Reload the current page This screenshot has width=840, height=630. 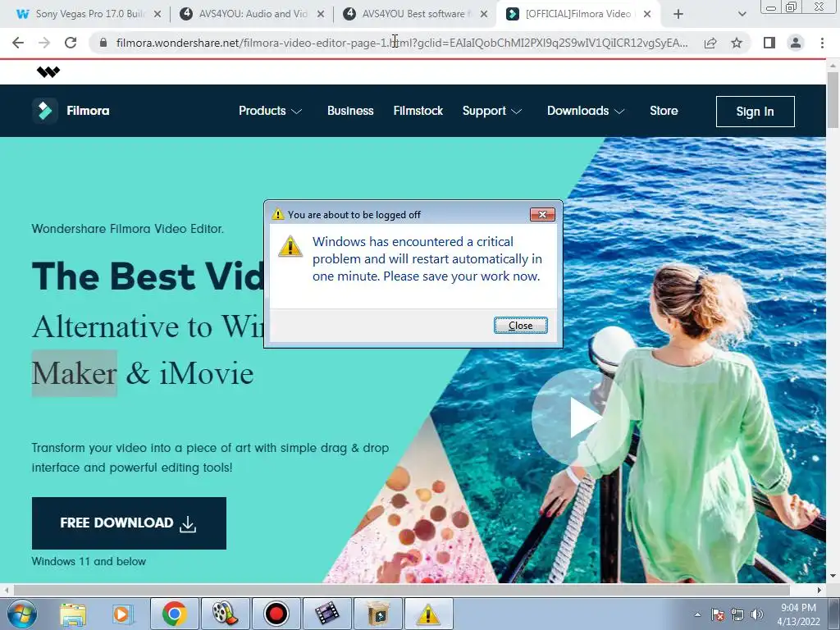[71, 43]
